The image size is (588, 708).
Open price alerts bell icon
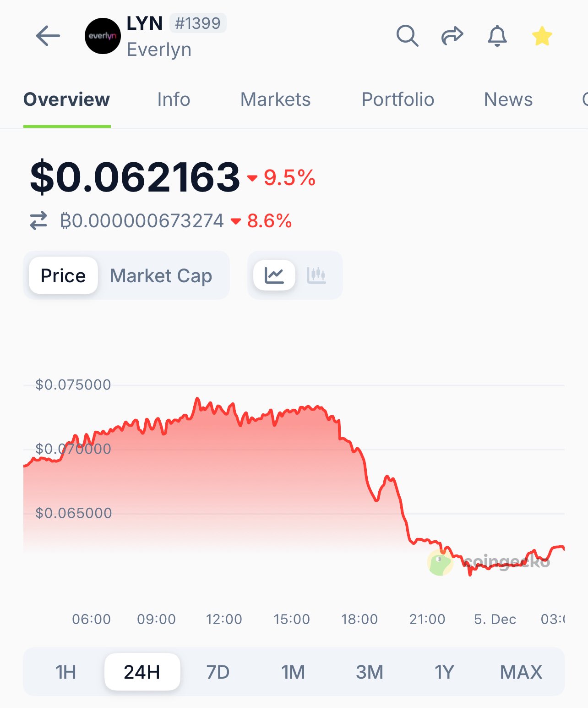pos(497,36)
